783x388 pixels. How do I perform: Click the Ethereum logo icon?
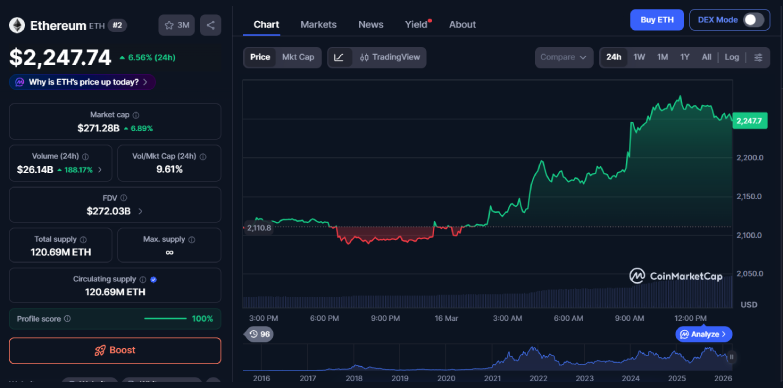point(17,25)
